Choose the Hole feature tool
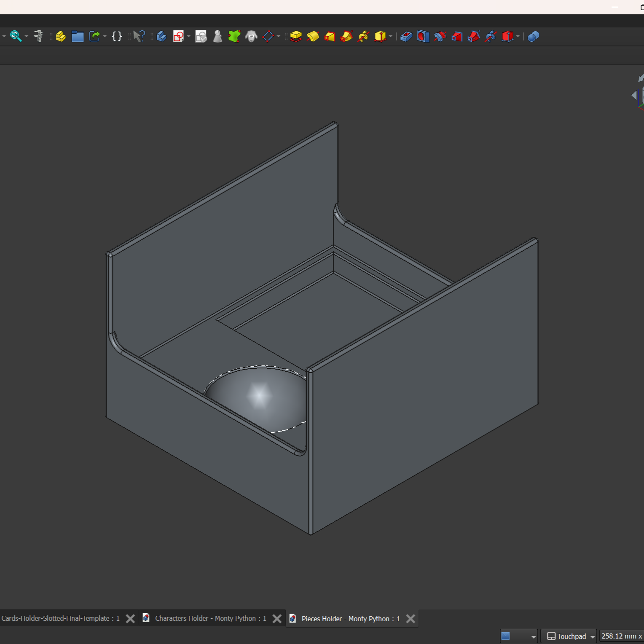Screen dimensions: 644x644 click(x=423, y=37)
